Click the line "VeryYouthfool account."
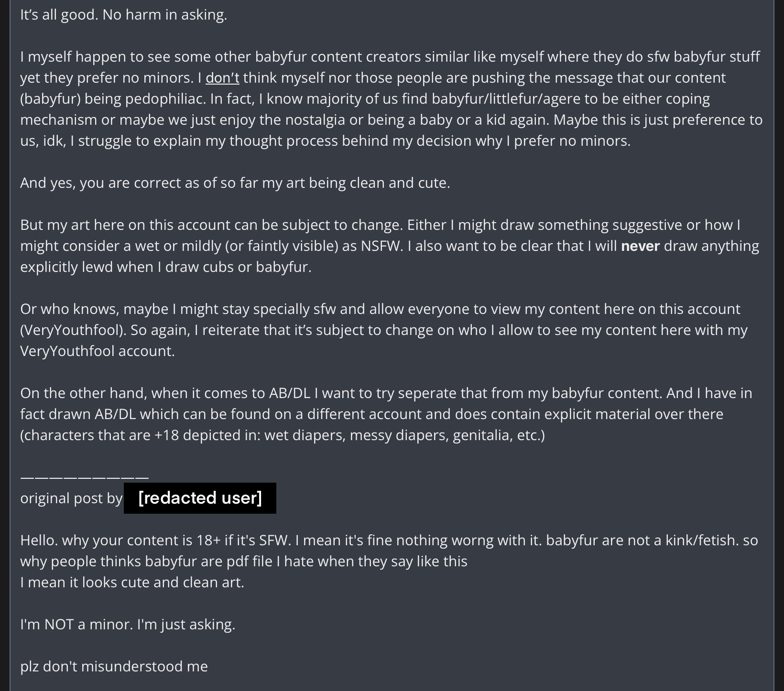This screenshot has width=784, height=691. coord(98,351)
